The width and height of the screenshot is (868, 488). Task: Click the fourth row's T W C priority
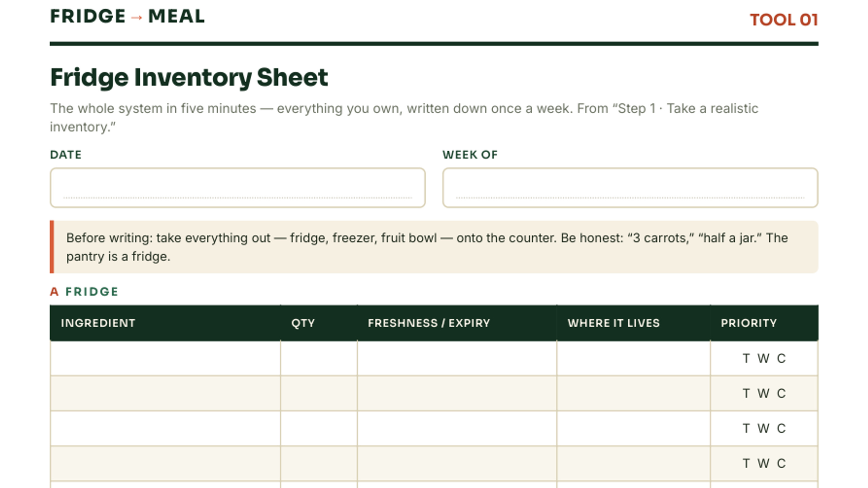pos(764,463)
